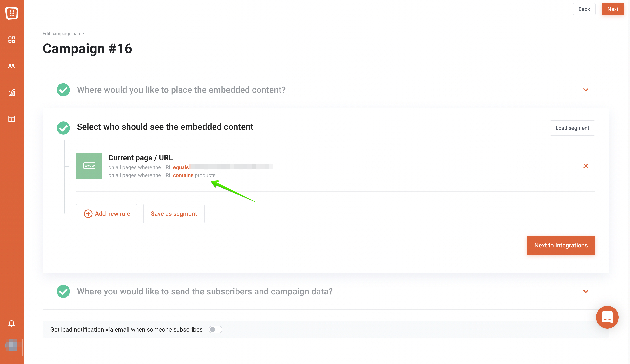This screenshot has height=364, width=630.
Task: Click the 'Select who should see' section header
Action: [165, 127]
